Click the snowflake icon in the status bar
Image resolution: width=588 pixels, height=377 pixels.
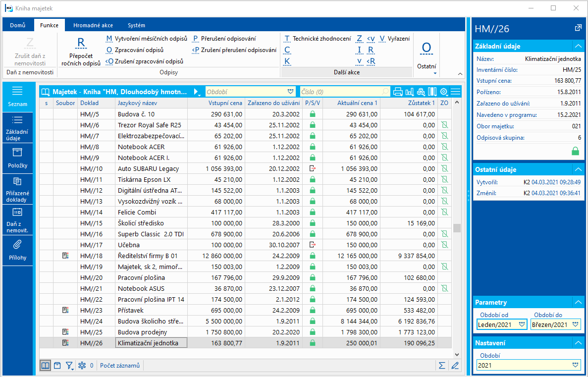[82, 366]
